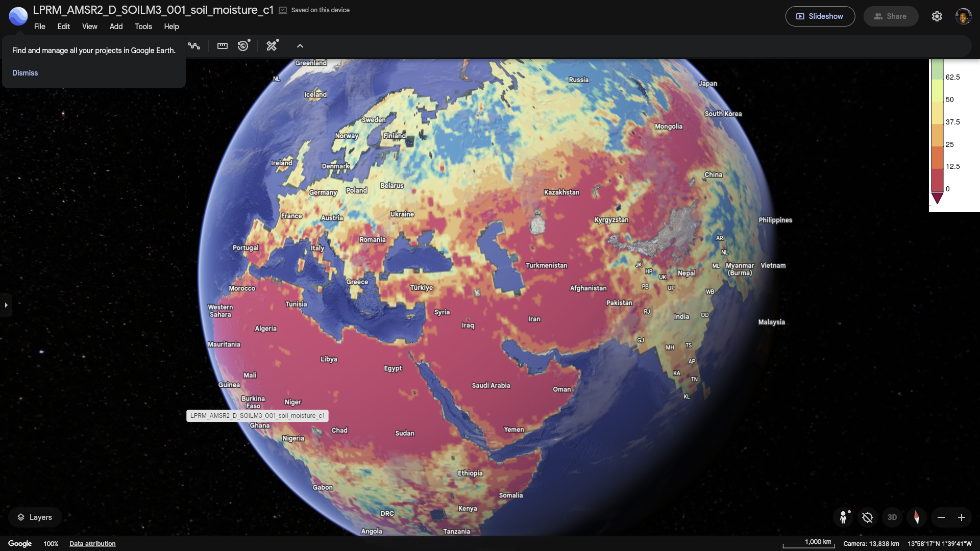Click the Afghanistan map label
This screenshot has width=980, height=551.
[x=589, y=288]
